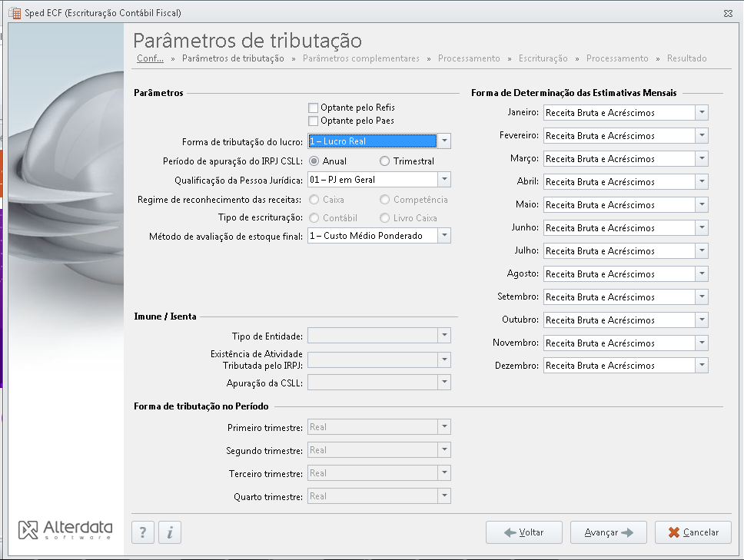The image size is (744, 560).
Task: Open Qualificação da Pessoa Jurídica dropdown
Action: point(444,179)
